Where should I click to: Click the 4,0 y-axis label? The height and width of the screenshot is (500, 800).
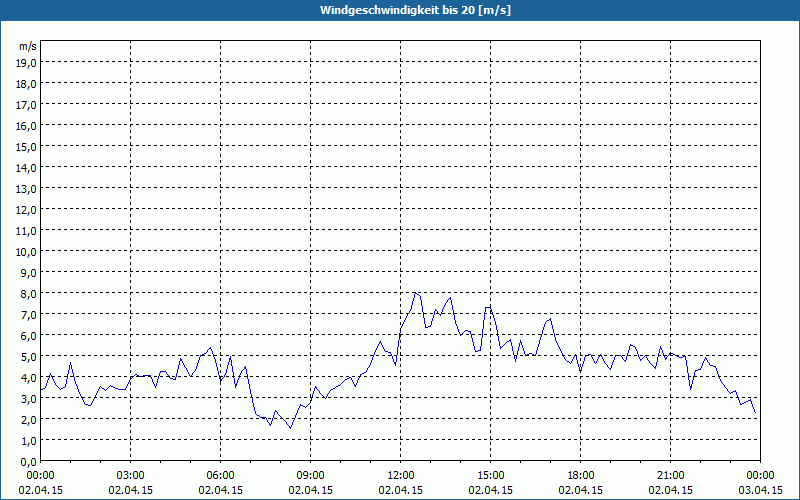click(28, 378)
